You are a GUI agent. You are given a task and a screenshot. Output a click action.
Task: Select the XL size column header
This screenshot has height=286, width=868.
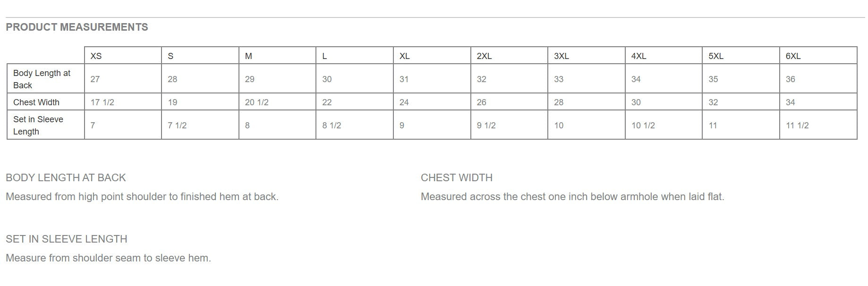pos(404,56)
